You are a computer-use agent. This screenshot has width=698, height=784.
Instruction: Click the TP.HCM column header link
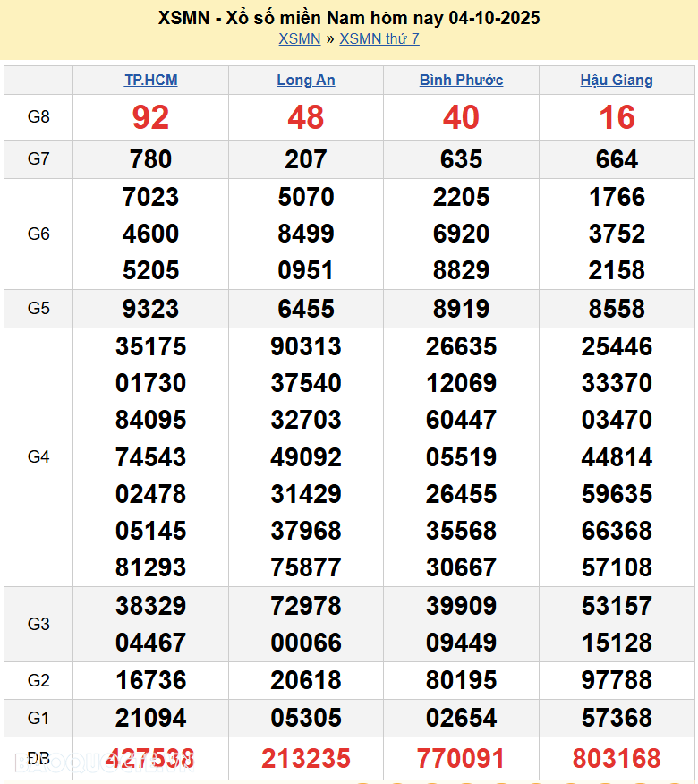coord(150,80)
